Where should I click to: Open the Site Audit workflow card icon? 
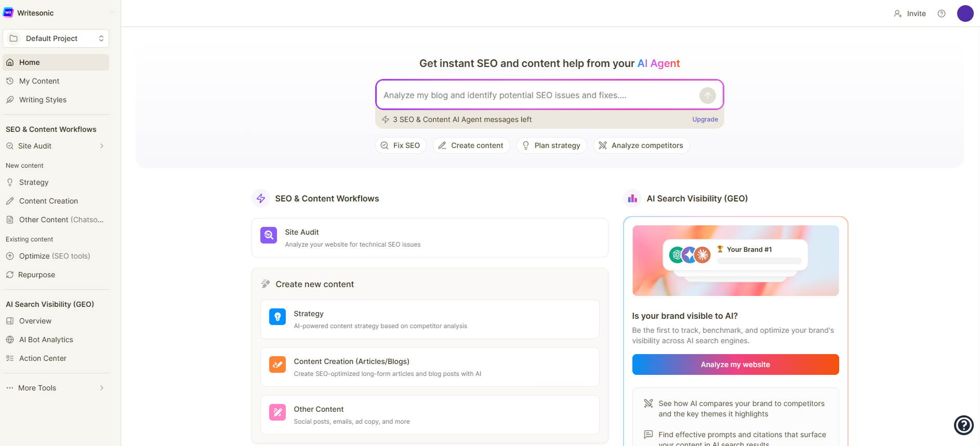click(269, 235)
